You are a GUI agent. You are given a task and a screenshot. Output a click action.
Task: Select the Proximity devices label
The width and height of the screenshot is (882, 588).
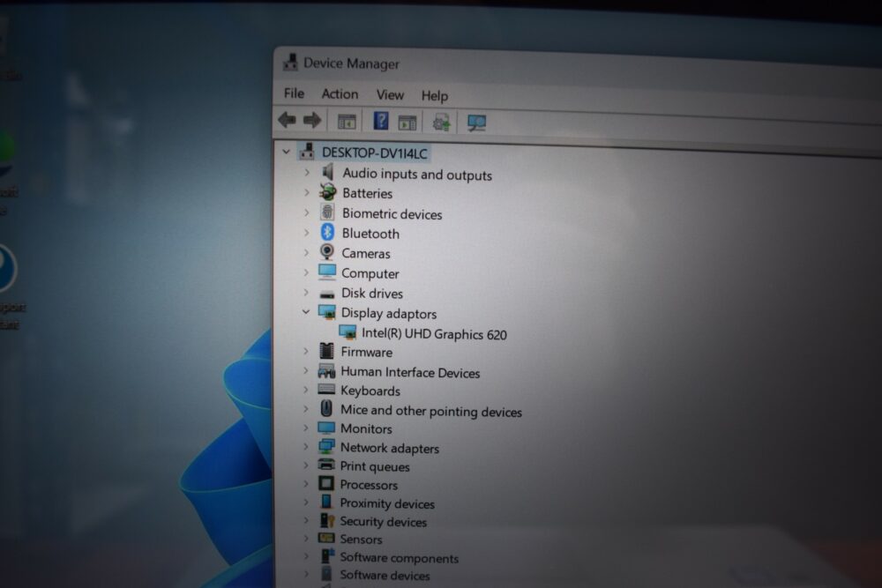(387, 503)
